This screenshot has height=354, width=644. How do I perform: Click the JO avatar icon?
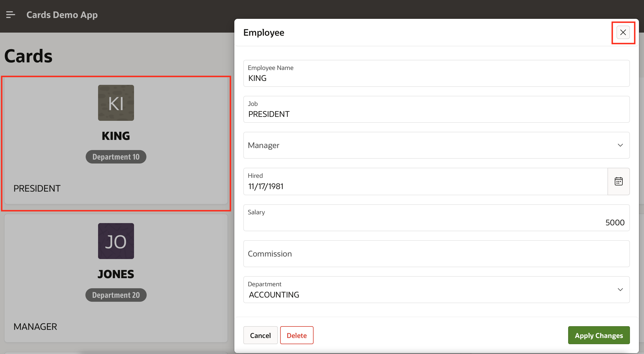116,241
